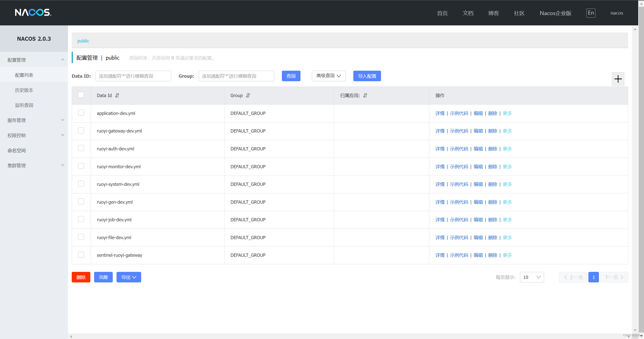Click the Nacos logo in the header
The width and height of the screenshot is (644, 339).
(x=33, y=13)
